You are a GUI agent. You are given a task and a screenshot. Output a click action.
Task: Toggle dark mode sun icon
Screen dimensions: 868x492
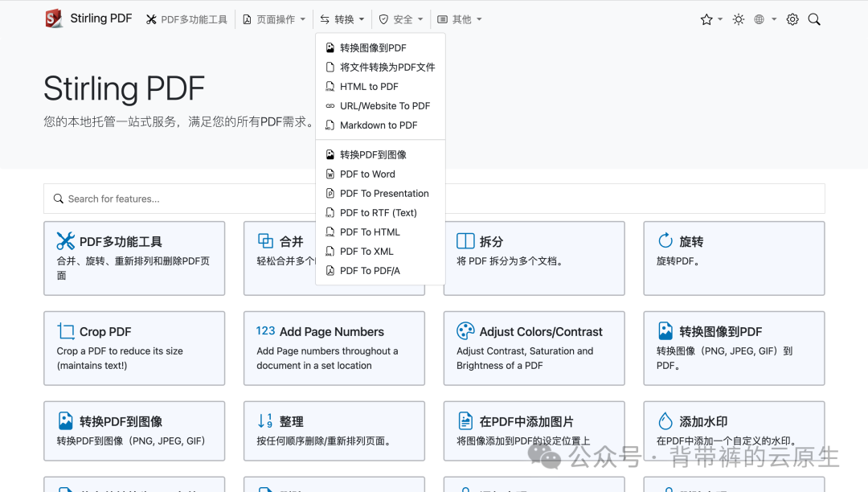point(739,19)
